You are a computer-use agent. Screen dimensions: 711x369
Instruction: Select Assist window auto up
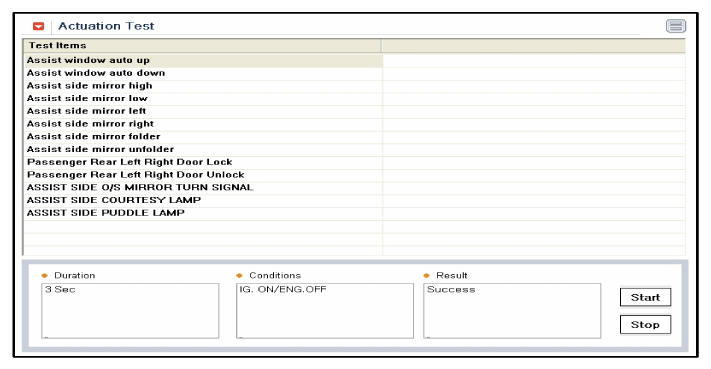pyautogui.click(x=203, y=60)
